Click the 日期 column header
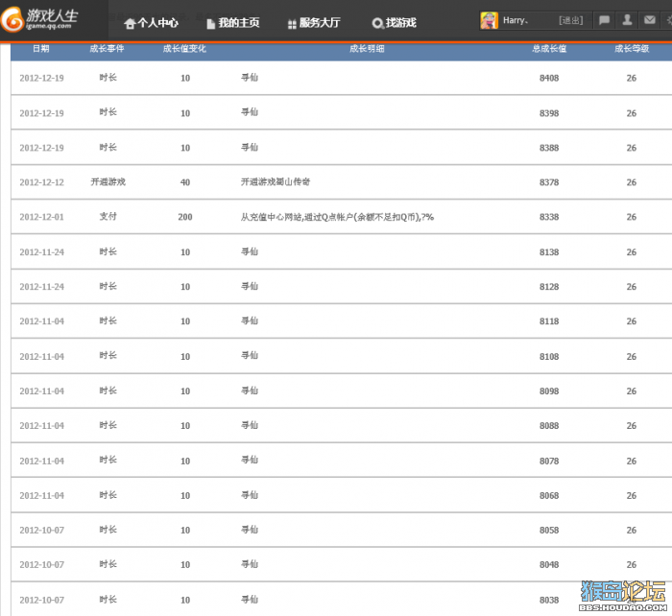The width and height of the screenshot is (672, 616). 41,48
